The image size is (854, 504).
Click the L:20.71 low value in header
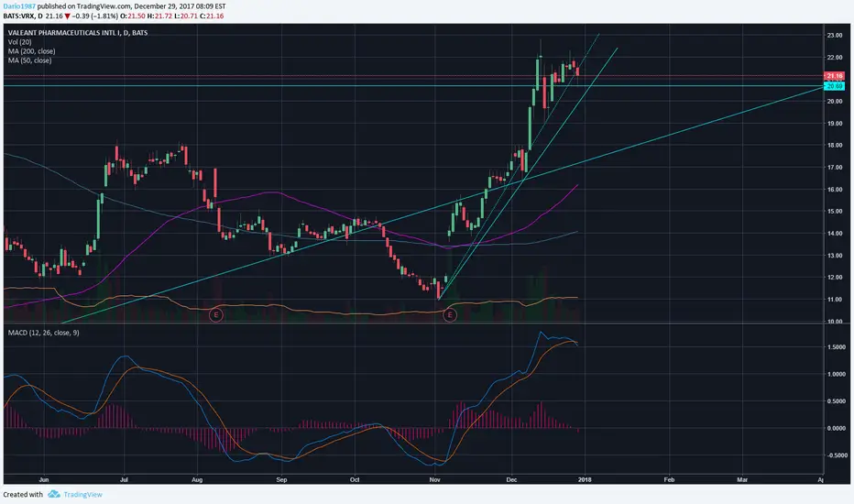[186, 16]
